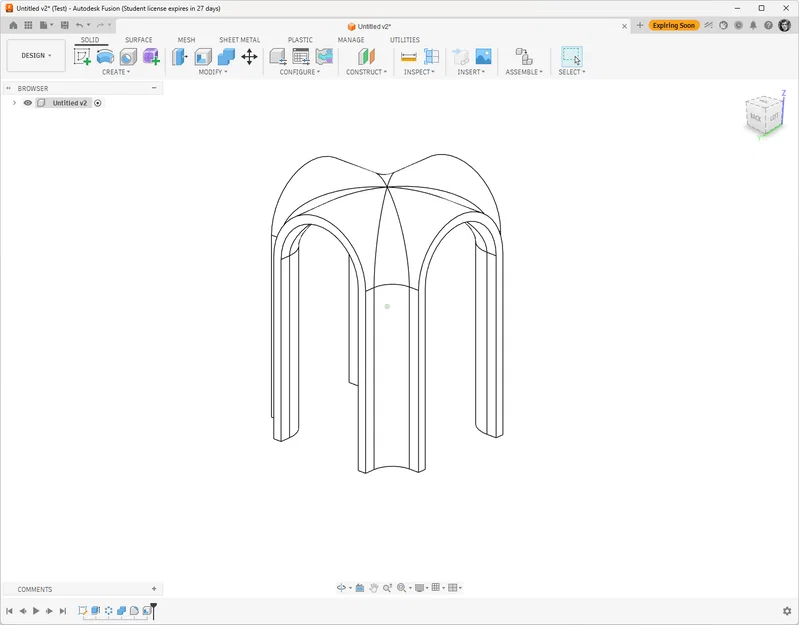Select the Shell tool in Modify
Screen dimensions: 799x625
[x=203, y=57]
